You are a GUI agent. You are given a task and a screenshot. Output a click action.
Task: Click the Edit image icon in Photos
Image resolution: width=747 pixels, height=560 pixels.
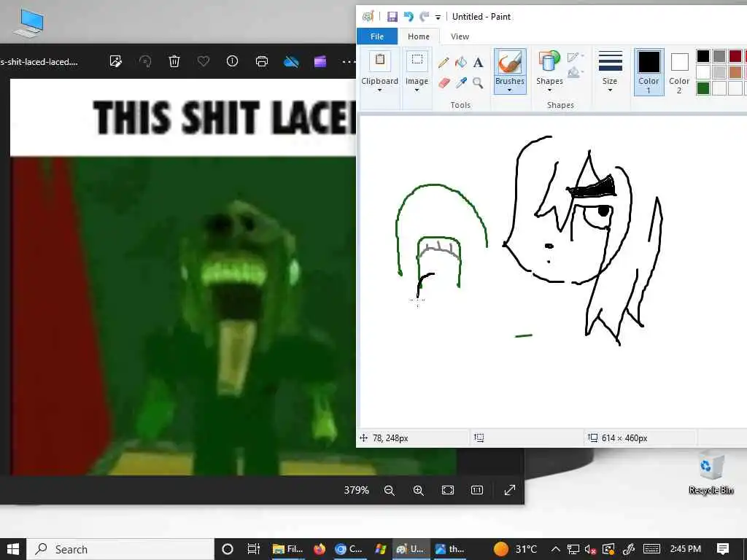(x=116, y=61)
